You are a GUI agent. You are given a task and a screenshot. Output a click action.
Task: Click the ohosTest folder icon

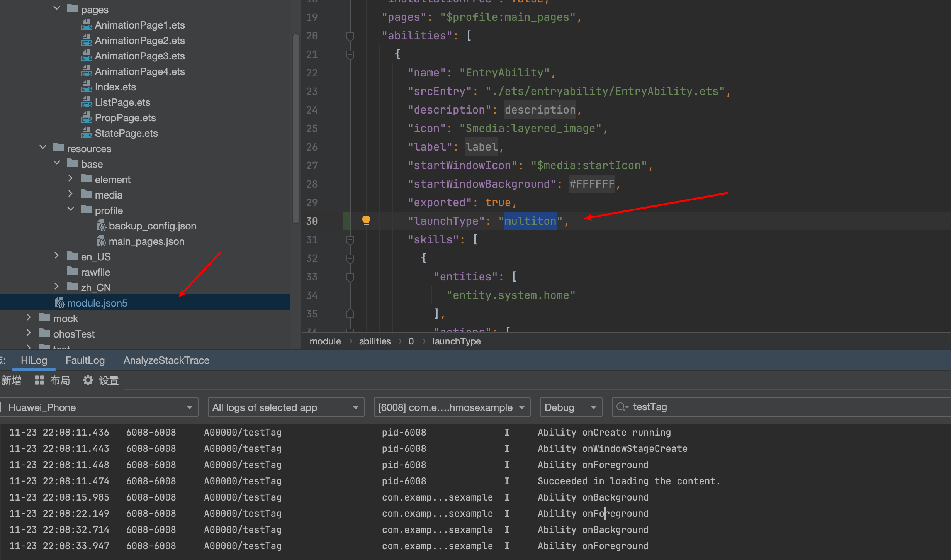[x=45, y=333]
